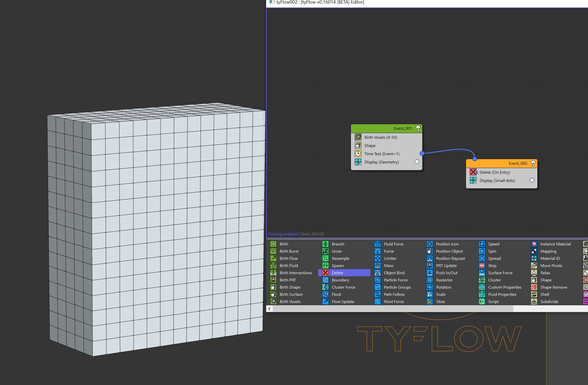Screen dimensions: 588x385
Task: Pick the Limiter operator icon
Action: [x=378, y=258]
